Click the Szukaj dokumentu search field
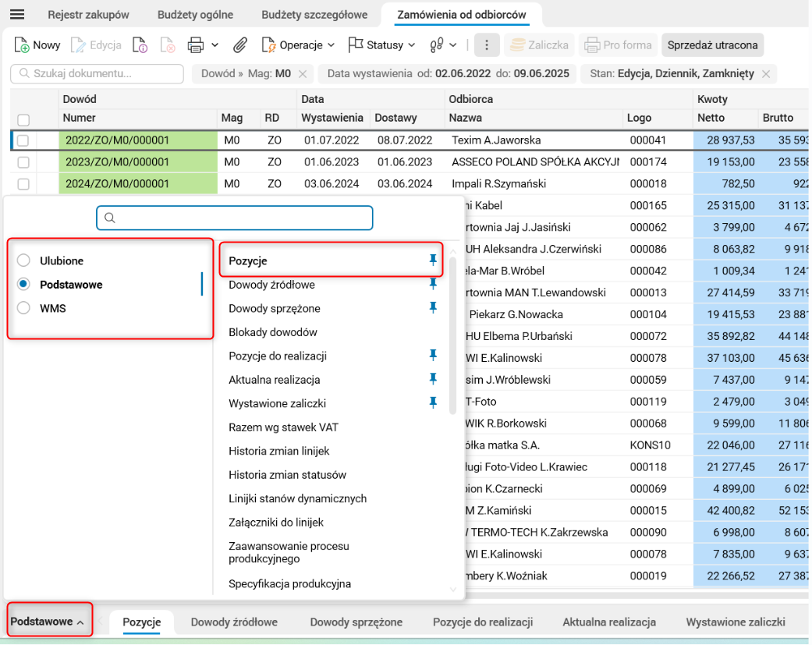 [x=97, y=73]
